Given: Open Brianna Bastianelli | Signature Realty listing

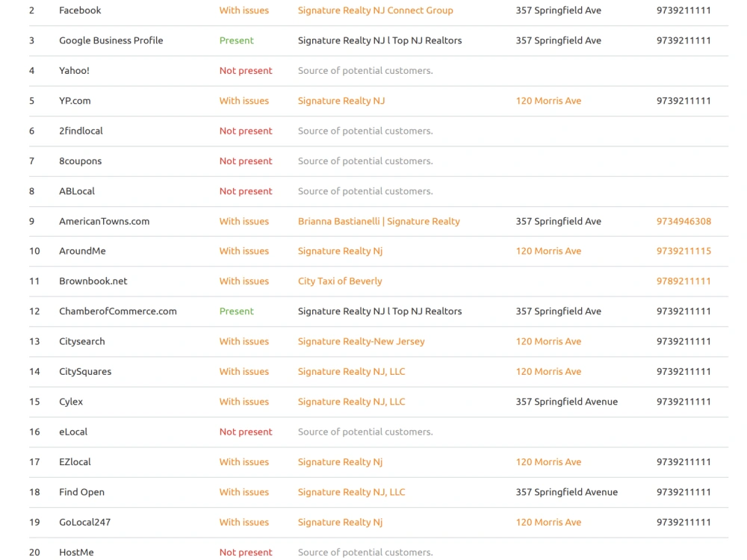Looking at the screenshot, I should coord(379,221).
